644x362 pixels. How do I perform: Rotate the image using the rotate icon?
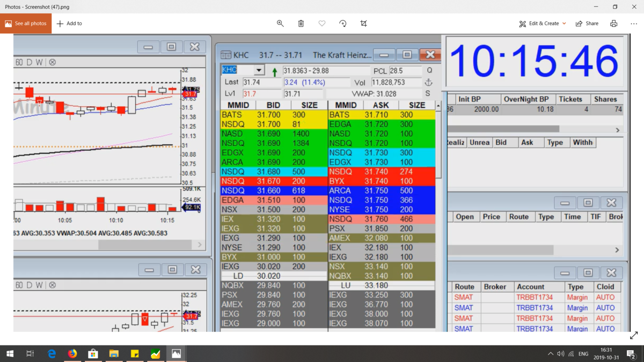coord(343,24)
